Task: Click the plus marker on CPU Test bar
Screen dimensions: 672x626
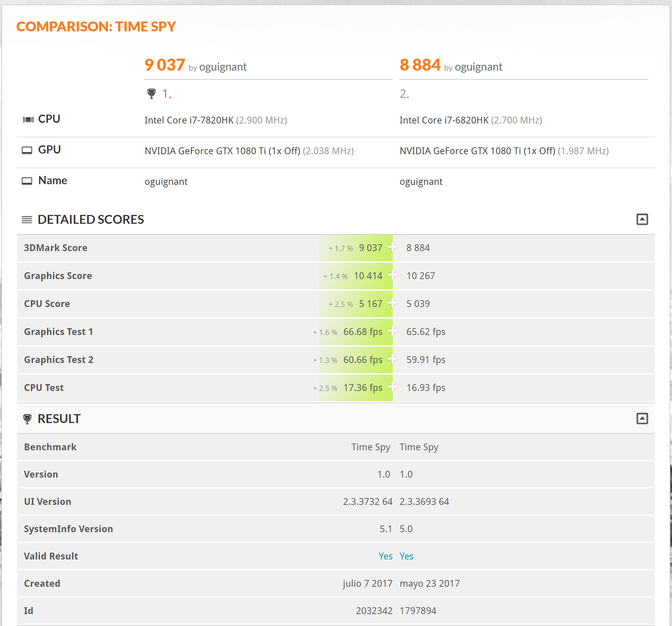Action: [392, 387]
